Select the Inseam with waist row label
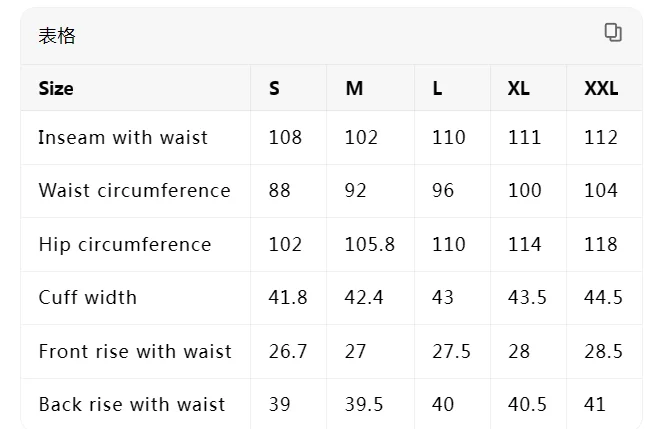The height and width of the screenshot is (429, 655). 123,137
